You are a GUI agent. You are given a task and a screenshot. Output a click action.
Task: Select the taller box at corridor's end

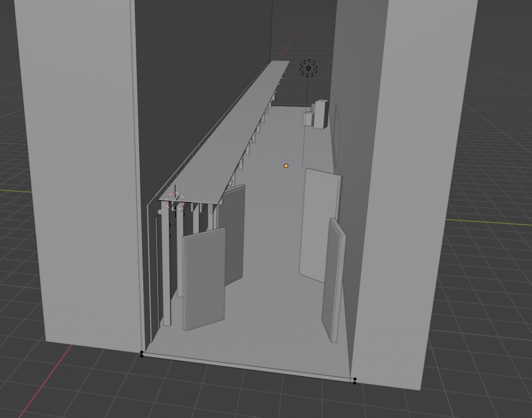coord(321,114)
